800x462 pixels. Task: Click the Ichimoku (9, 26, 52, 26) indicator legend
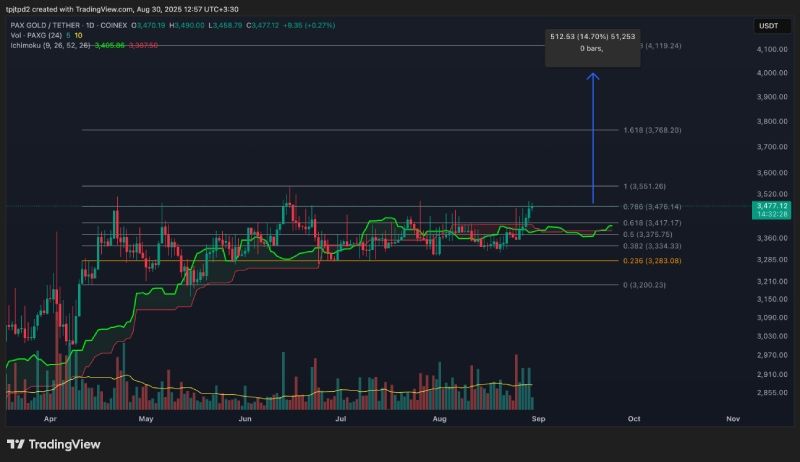coord(51,45)
